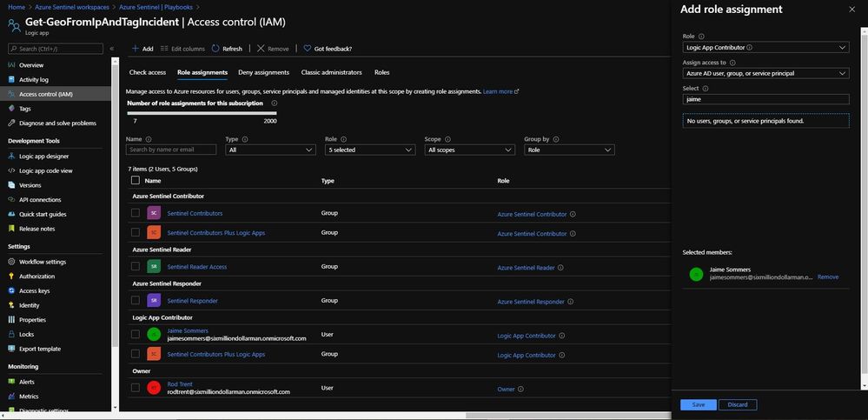This screenshot has width=868, height=420.
Task: Click Home in the breadcrumb
Action: 17,7
